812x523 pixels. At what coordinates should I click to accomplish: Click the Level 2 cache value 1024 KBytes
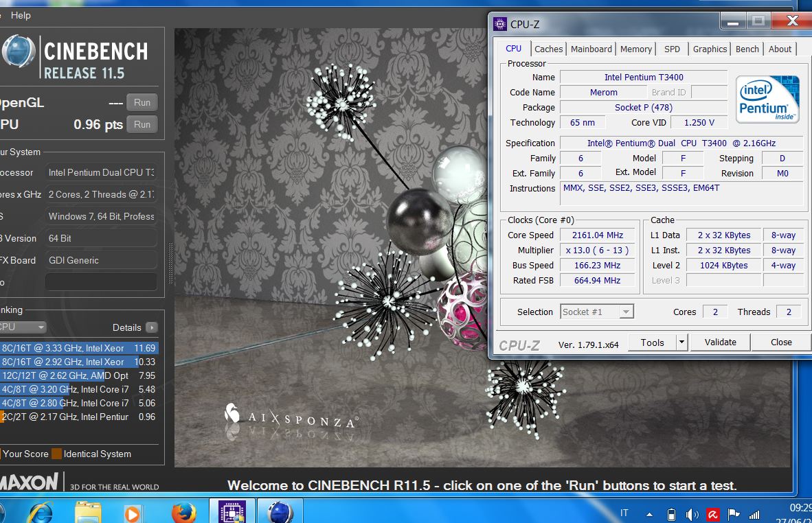coord(723,266)
